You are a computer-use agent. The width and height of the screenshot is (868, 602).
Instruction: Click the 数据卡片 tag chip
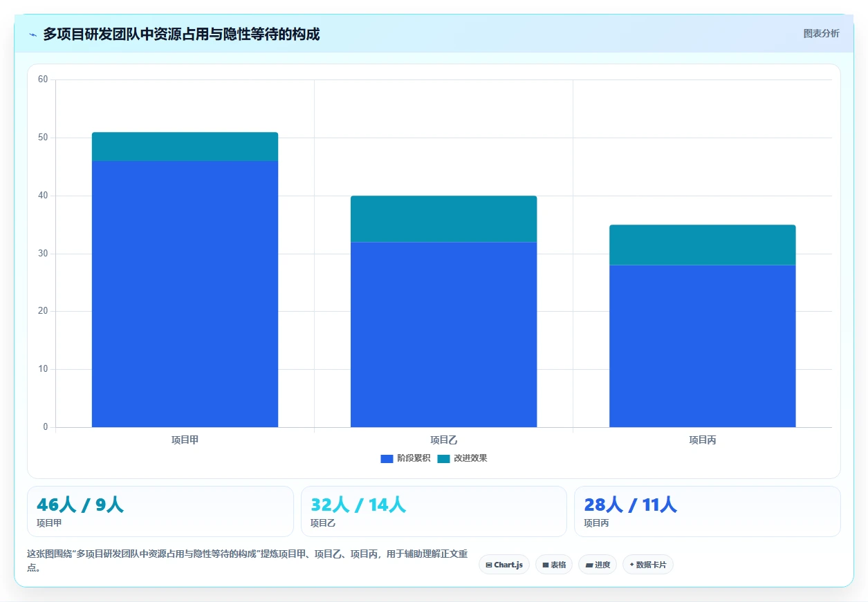648,565
